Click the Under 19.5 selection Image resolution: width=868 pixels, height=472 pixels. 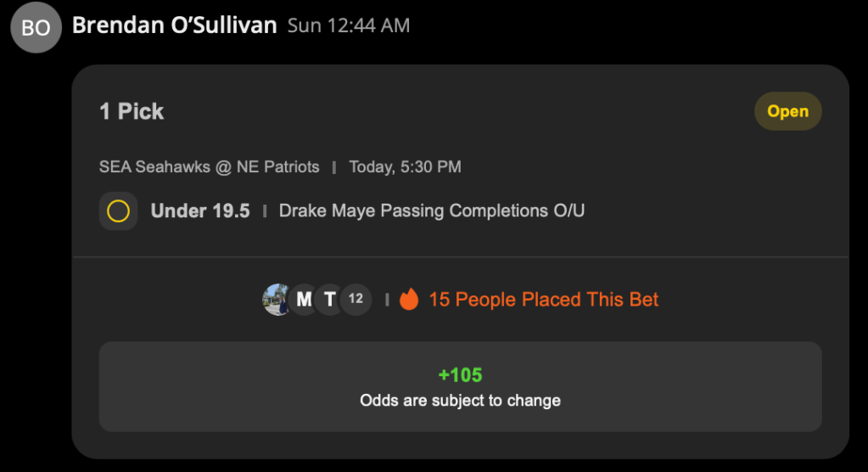tap(200, 211)
